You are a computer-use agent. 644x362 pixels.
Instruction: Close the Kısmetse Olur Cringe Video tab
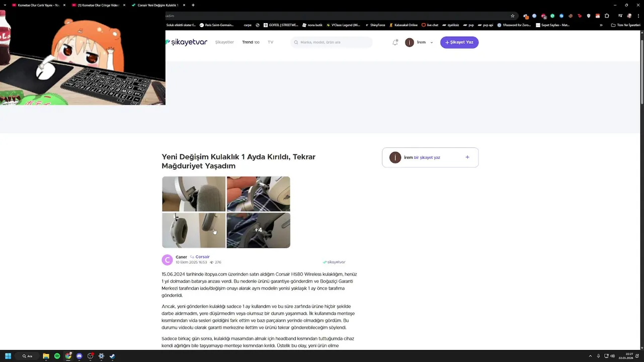tap(124, 5)
